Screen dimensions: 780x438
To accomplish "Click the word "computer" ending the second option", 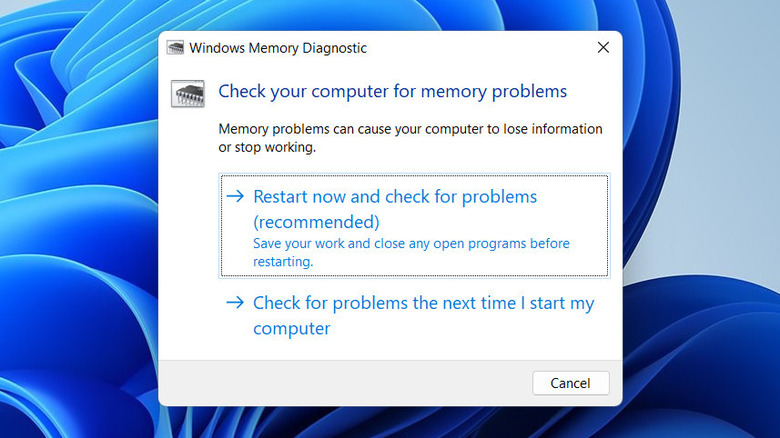I will pos(291,328).
